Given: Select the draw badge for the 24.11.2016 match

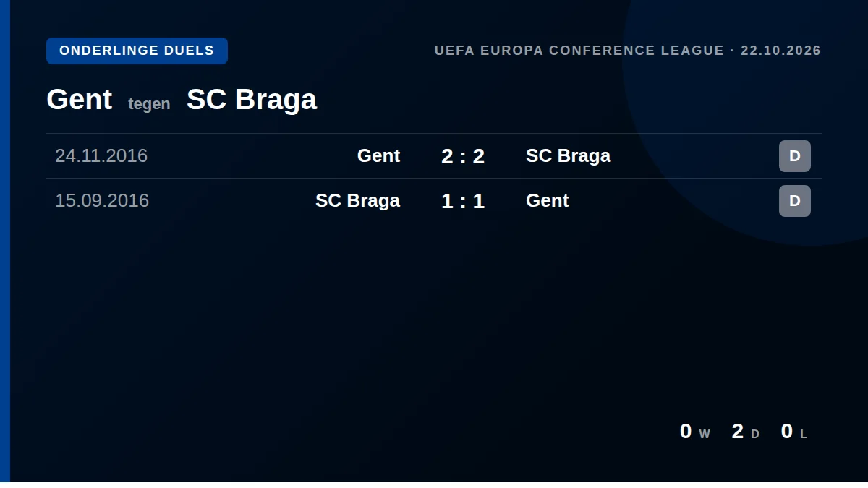Looking at the screenshot, I should point(794,156).
